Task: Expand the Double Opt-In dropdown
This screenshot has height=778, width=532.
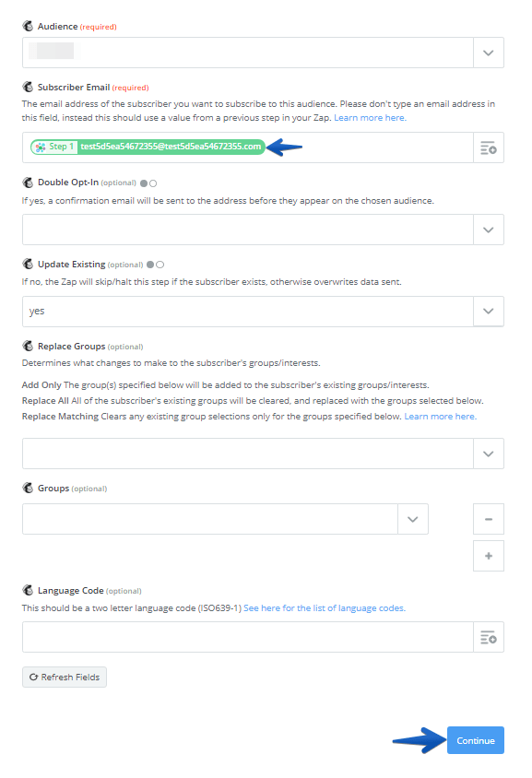Action: (489, 230)
